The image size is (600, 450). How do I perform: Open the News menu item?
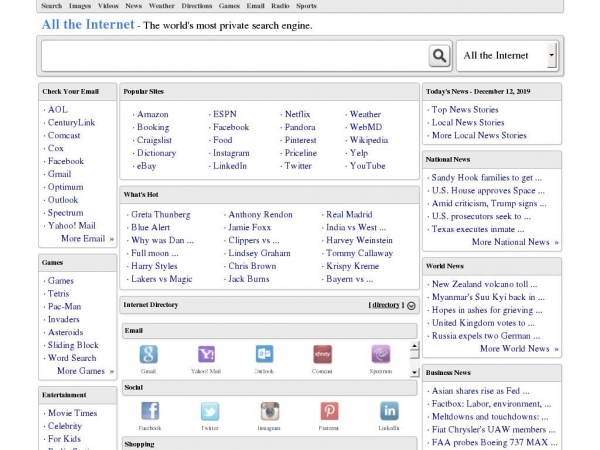(134, 6)
